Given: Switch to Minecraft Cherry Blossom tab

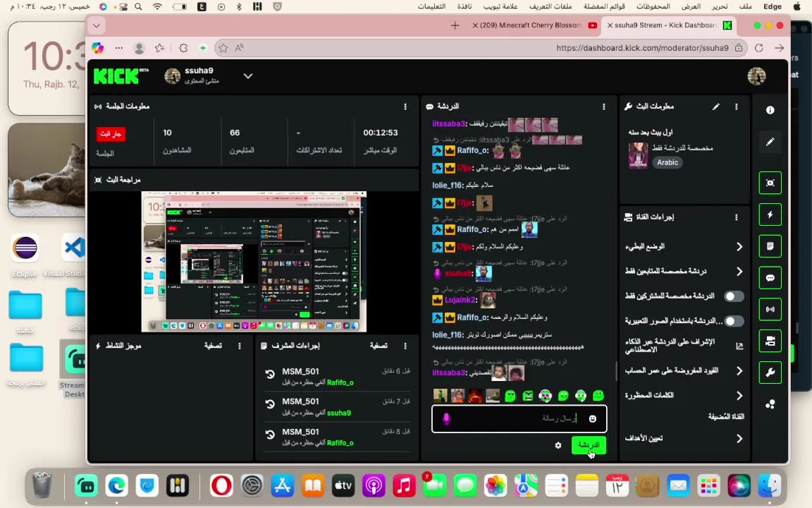Looking at the screenshot, I should coord(534,25).
